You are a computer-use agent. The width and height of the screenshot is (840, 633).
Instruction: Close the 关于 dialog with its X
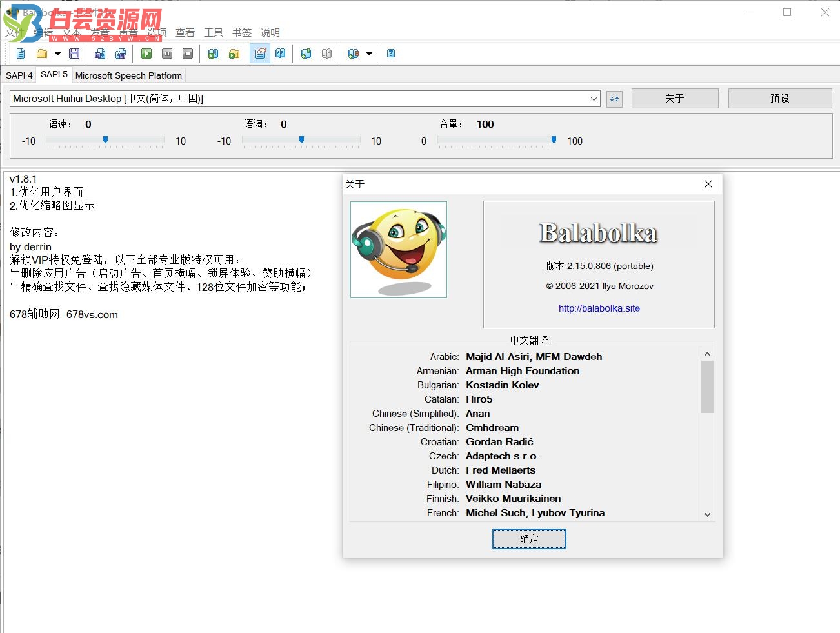[x=708, y=184]
